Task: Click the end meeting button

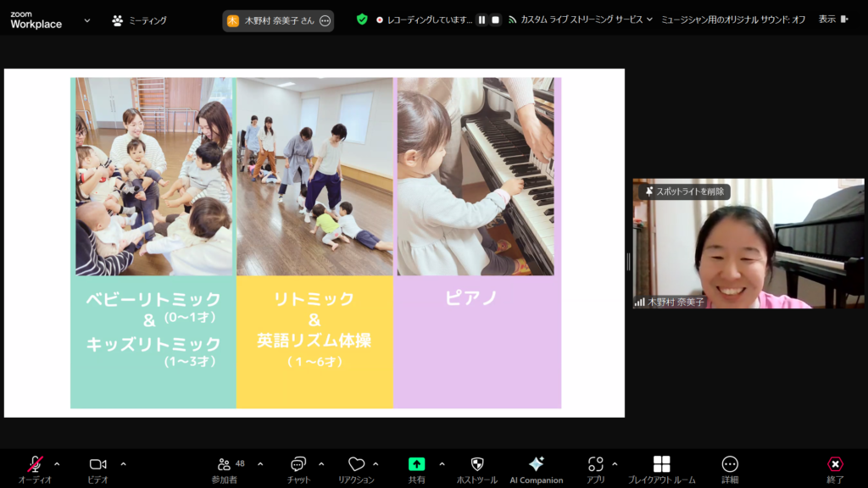Action: click(835, 464)
